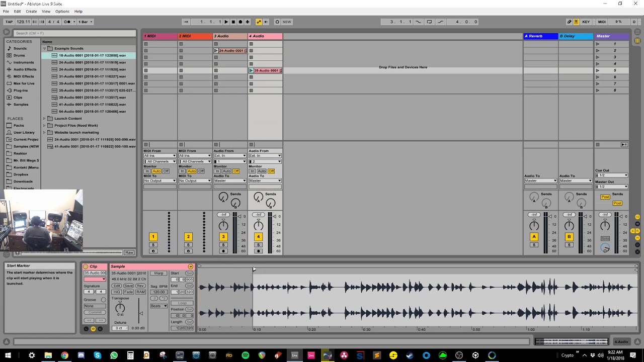Open the Options menu
644x362 pixels.
pyautogui.click(x=62, y=11)
